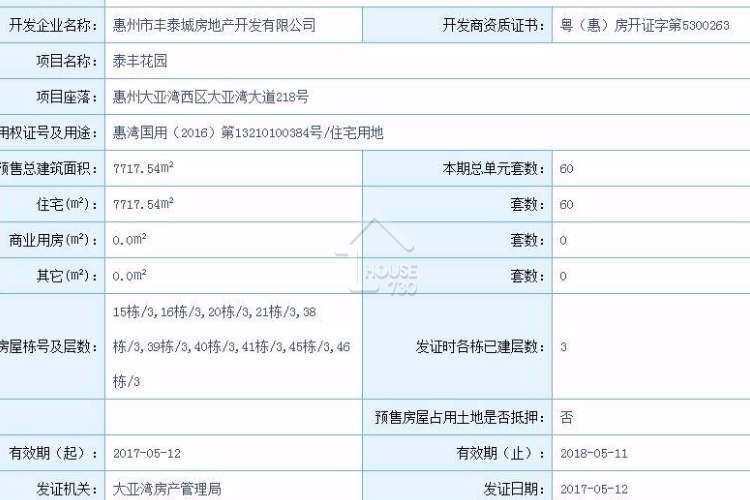The height and width of the screenshot is (500, 750).
Task: Click the 其它(m²) label
Action: (67, 276)
